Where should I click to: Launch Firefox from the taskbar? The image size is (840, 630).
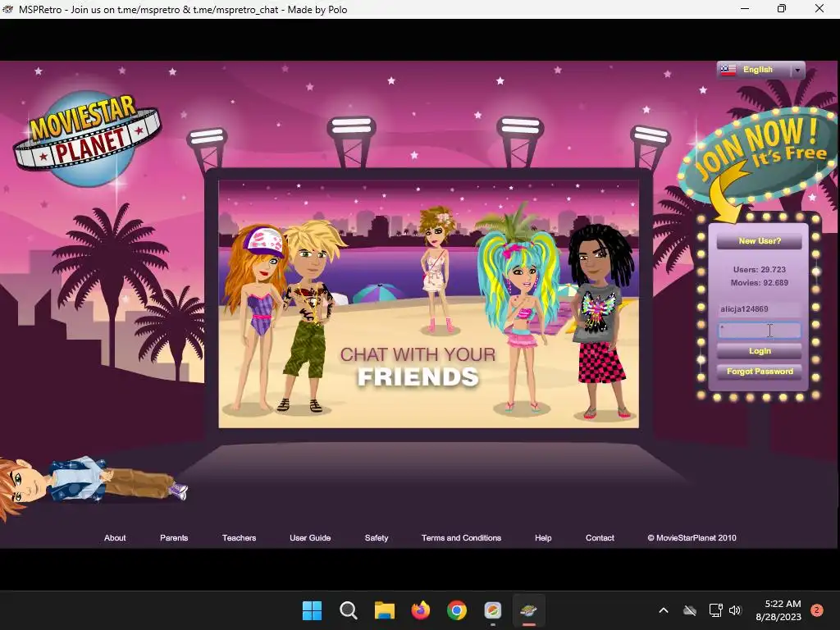tap(421, 610)
